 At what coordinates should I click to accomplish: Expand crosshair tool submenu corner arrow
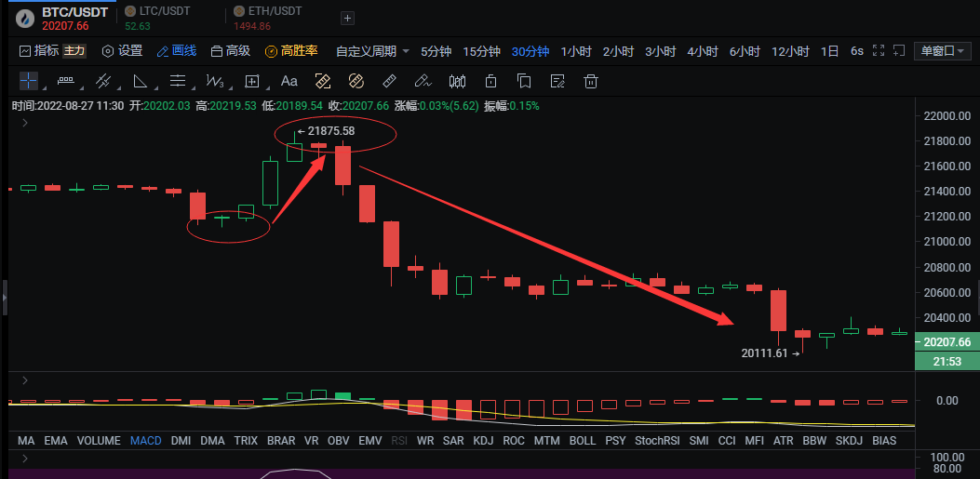[44, 88]
